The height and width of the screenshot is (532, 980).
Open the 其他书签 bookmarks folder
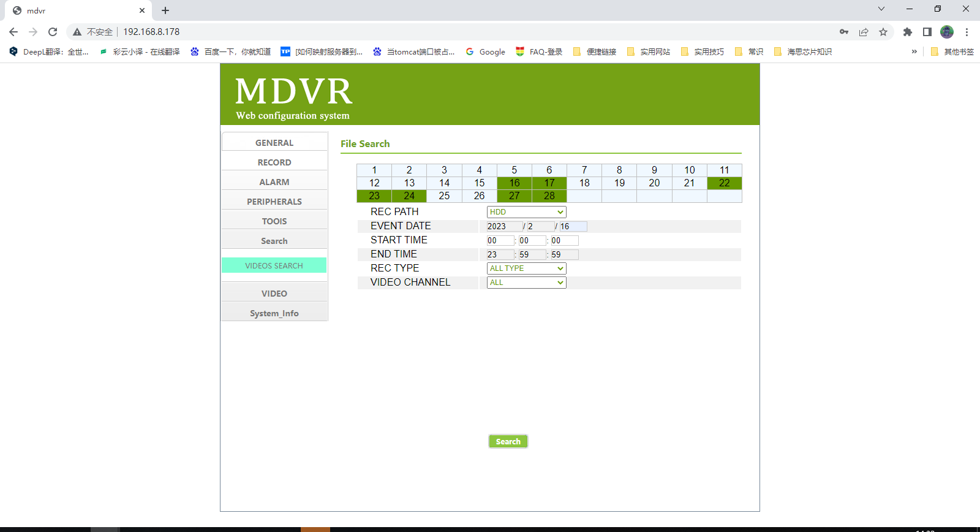952,51
